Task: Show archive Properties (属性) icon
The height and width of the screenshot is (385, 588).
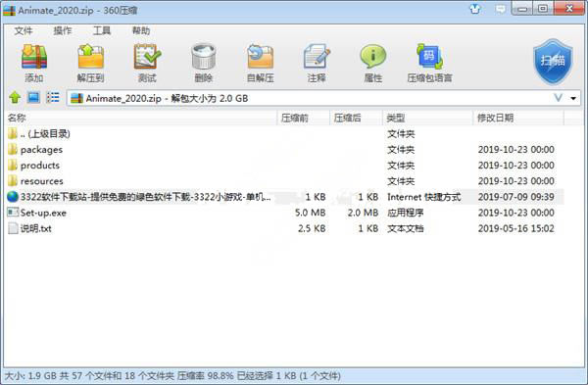Action: click(x=372, y=57)
